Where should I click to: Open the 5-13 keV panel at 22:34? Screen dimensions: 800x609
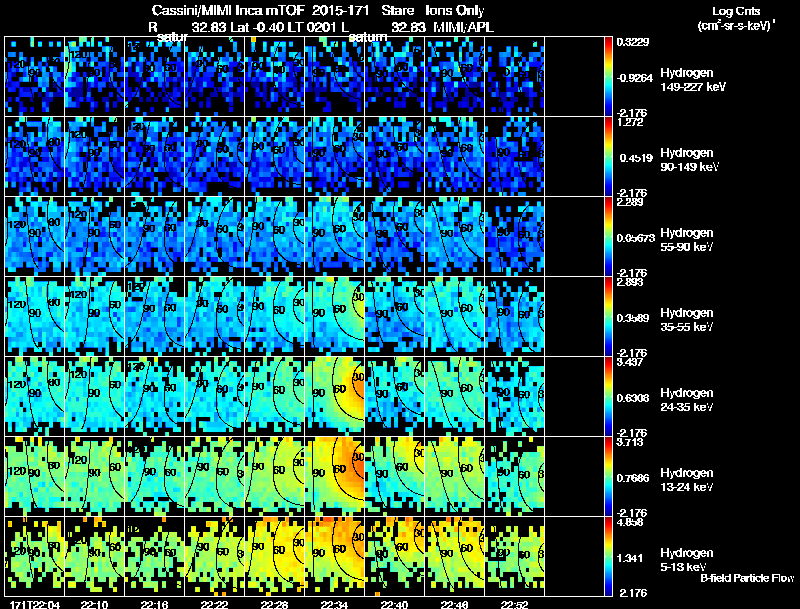click(334, 556)
